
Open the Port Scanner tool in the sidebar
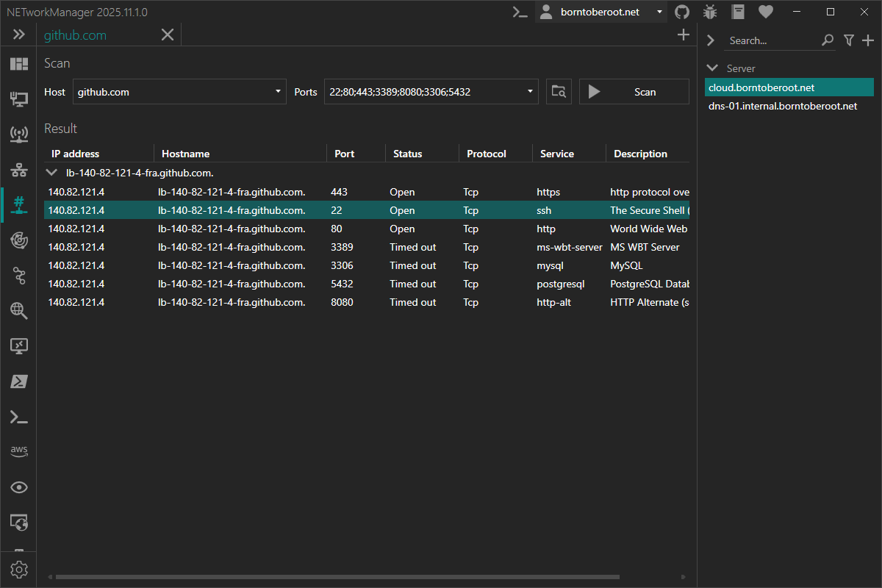click(18, 205)
